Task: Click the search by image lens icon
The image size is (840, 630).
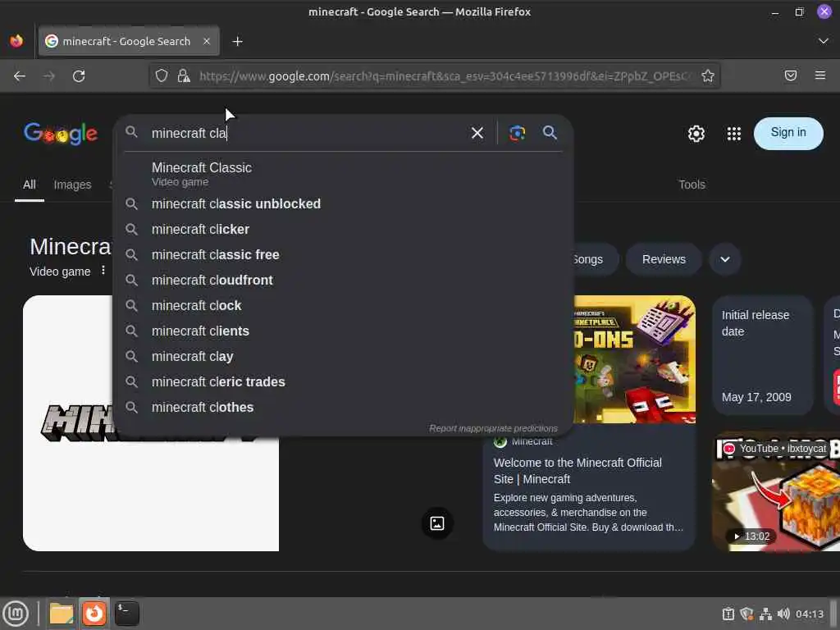Action: (517, 133)
